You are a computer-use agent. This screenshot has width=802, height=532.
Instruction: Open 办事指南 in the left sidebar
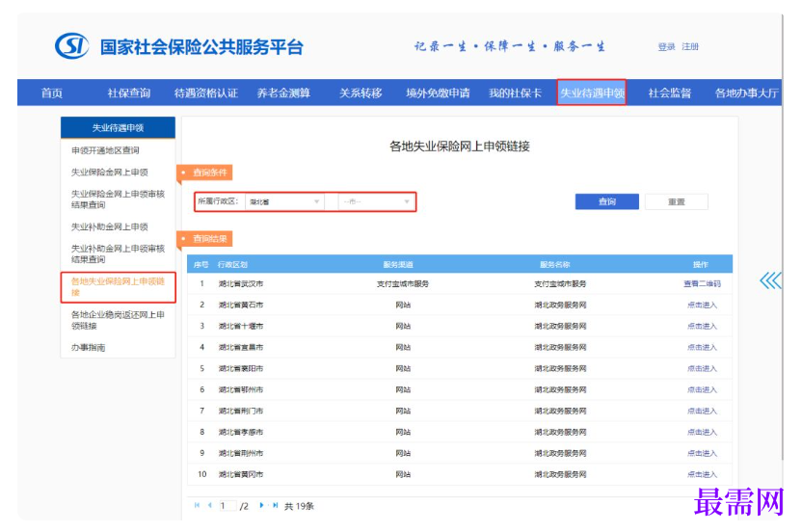[89, 347]
